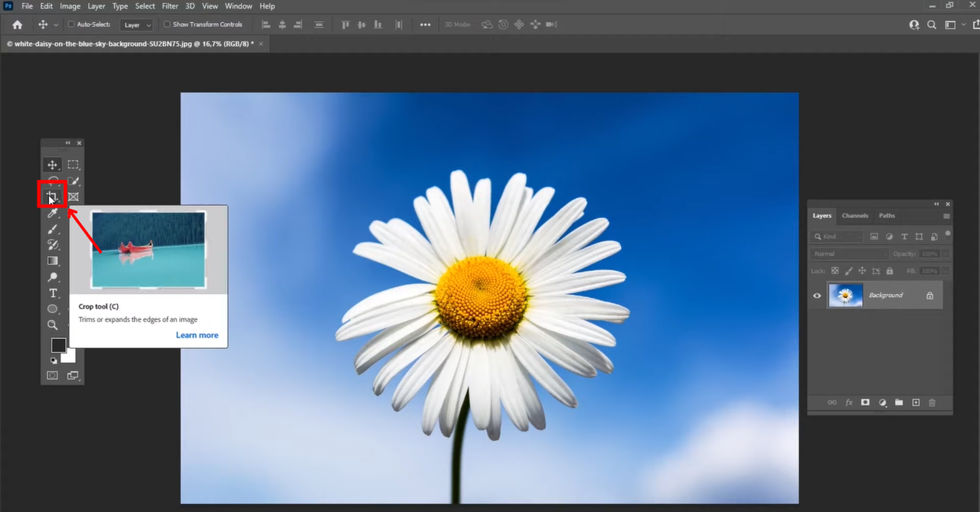
Task: Select the Gradient tool
Action: click(x=53, y=261)
